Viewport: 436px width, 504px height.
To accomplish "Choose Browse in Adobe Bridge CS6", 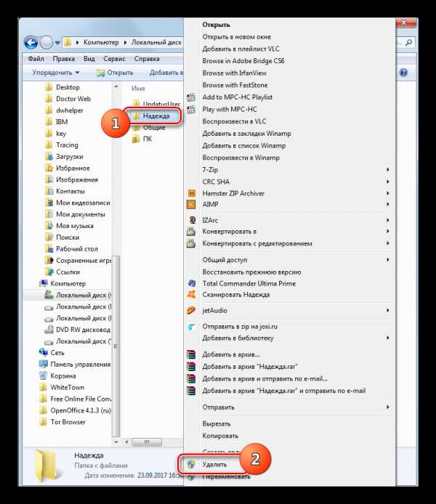I will 243,61.
